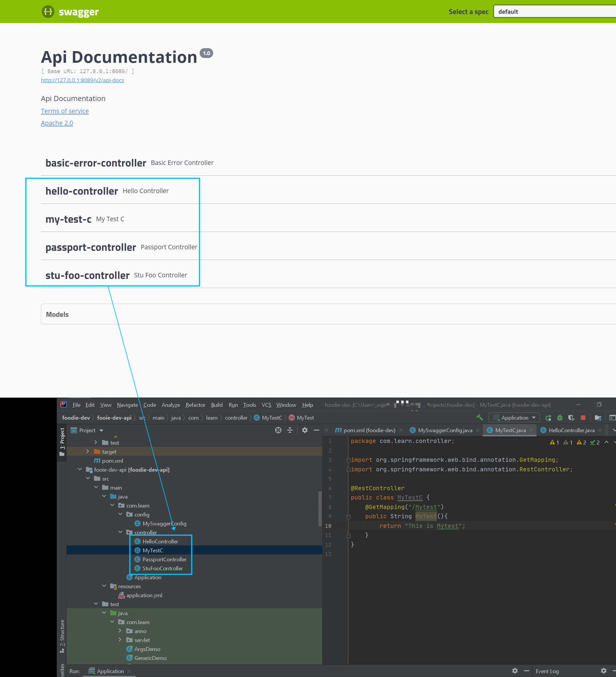Click the Rerun Application icon
Screen dimensions: 616x677
click(x=548, y=418)
